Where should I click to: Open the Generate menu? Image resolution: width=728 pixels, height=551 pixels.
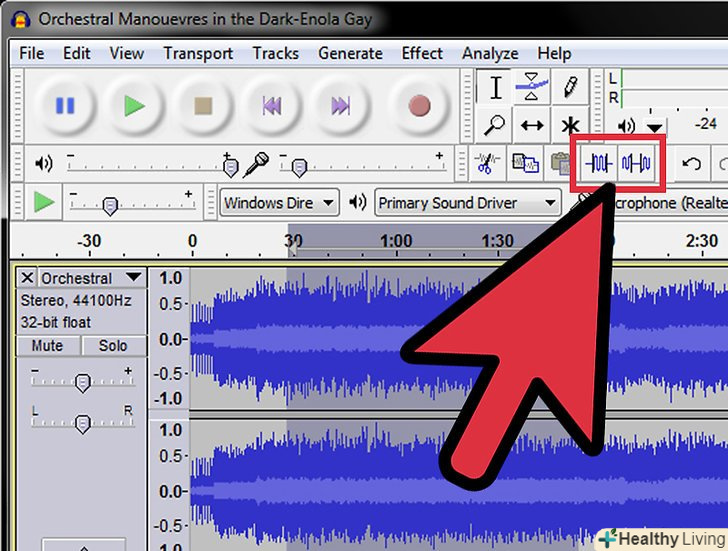(x=351, y=53)
